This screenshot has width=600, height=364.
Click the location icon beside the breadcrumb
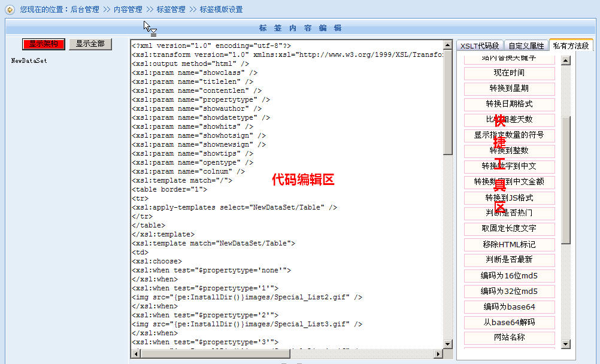(10, 10)
